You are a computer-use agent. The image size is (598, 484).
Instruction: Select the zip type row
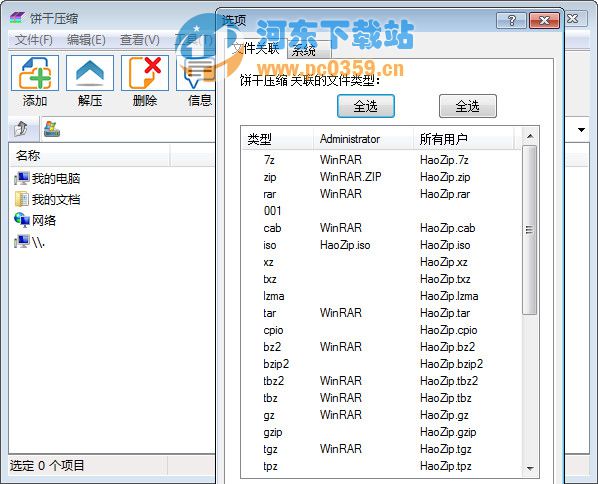pos(381,177)
